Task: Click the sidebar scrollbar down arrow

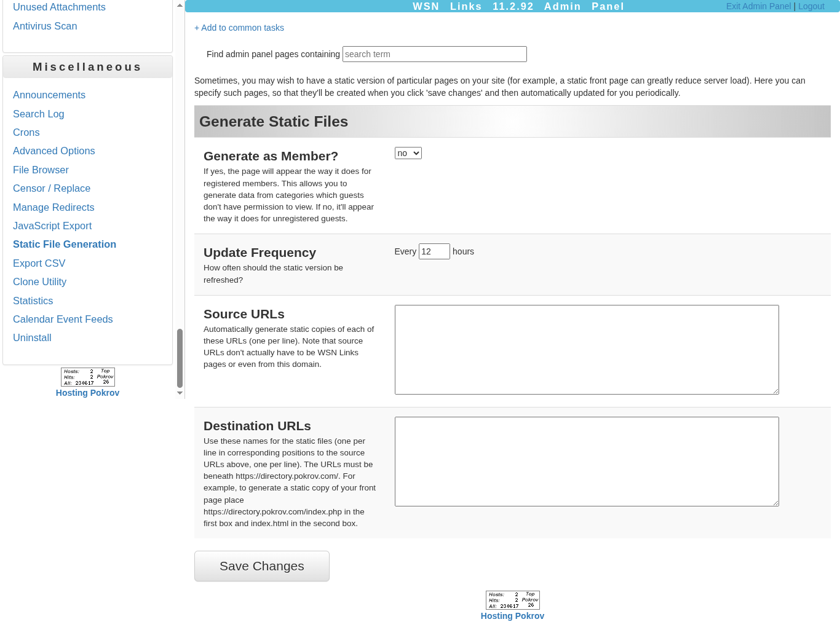Action: point(180,393)
